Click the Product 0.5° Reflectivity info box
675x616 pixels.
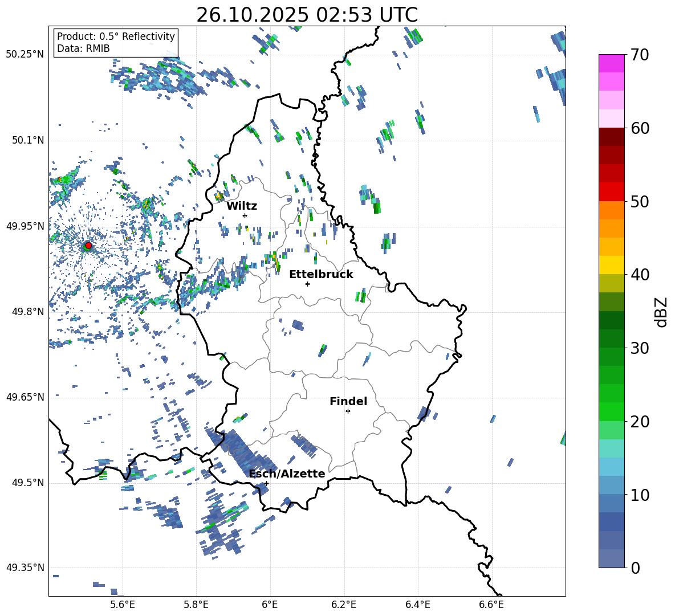[x=116, y=42]
